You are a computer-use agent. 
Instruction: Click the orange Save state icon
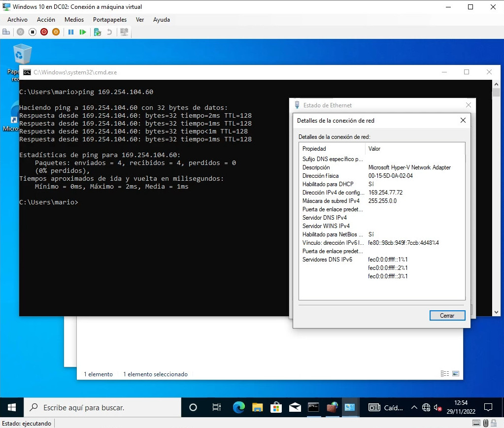(56, 32)
